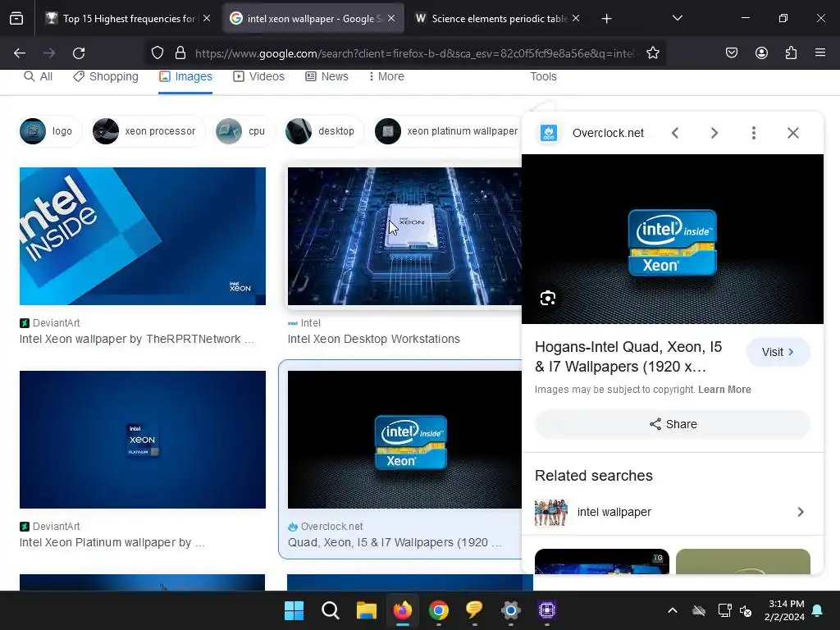List all tabs with the dropdown chevron

(x=677, y=18)
